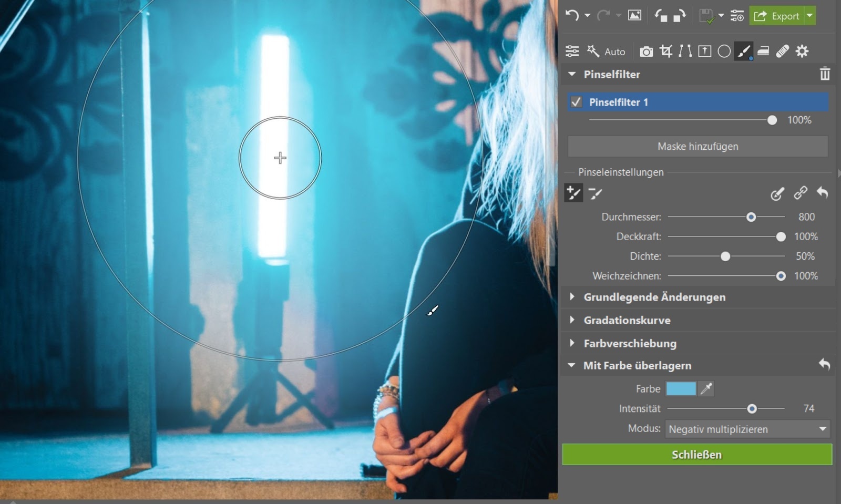The width and height of the screenshot is (841, 504).
Task: Click the Dichte slider handle
Action: tap(725, 256)
